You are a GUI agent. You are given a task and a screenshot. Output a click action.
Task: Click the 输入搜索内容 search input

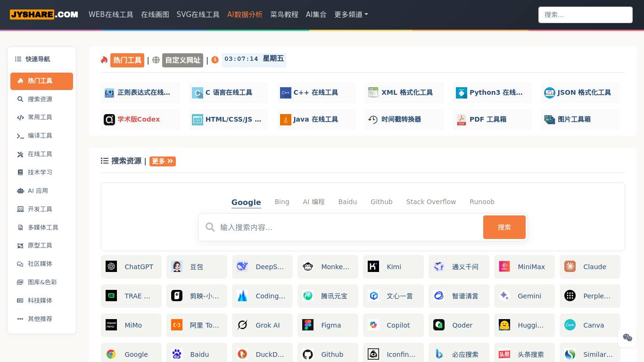pos(349,227)
